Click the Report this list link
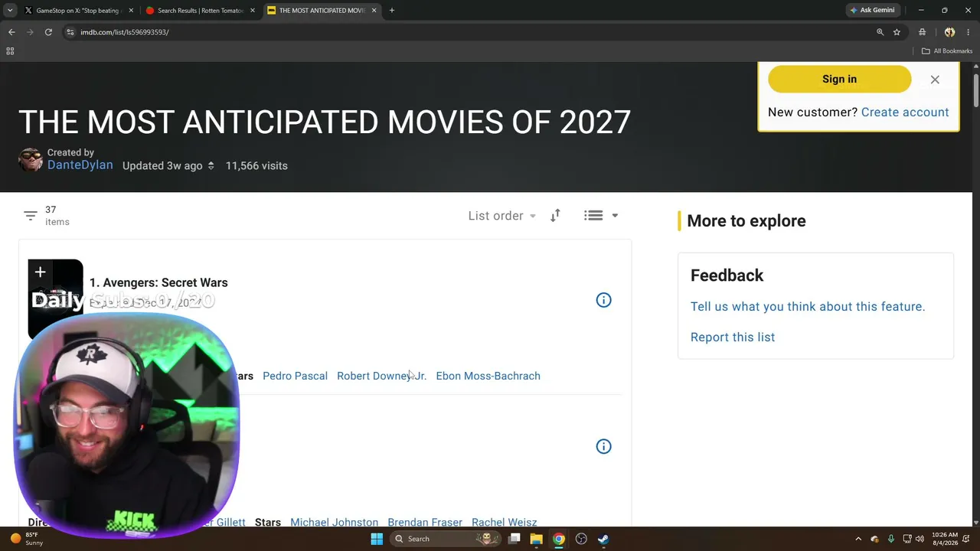 pyautogui.click(x=733, y=337)
